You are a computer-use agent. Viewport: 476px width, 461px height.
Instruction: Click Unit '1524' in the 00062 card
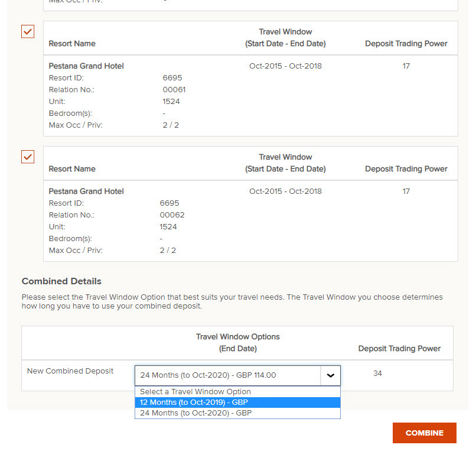coord(168,227)
